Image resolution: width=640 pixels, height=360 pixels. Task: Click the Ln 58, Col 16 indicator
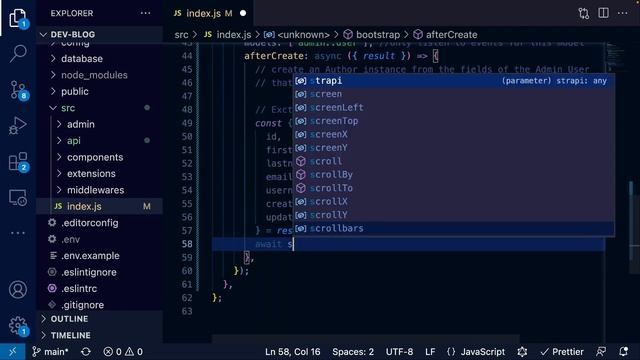(x=292, y=351)
